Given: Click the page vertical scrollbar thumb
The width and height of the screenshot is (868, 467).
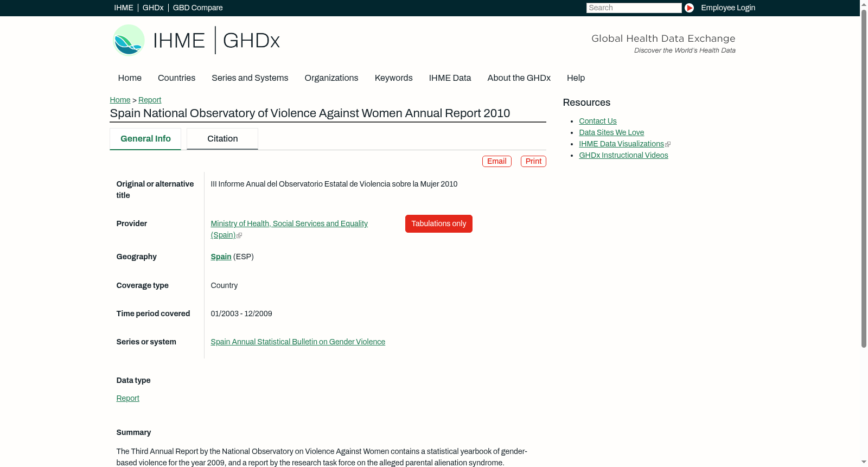Looking at the screenshot, I should (864, 178).
